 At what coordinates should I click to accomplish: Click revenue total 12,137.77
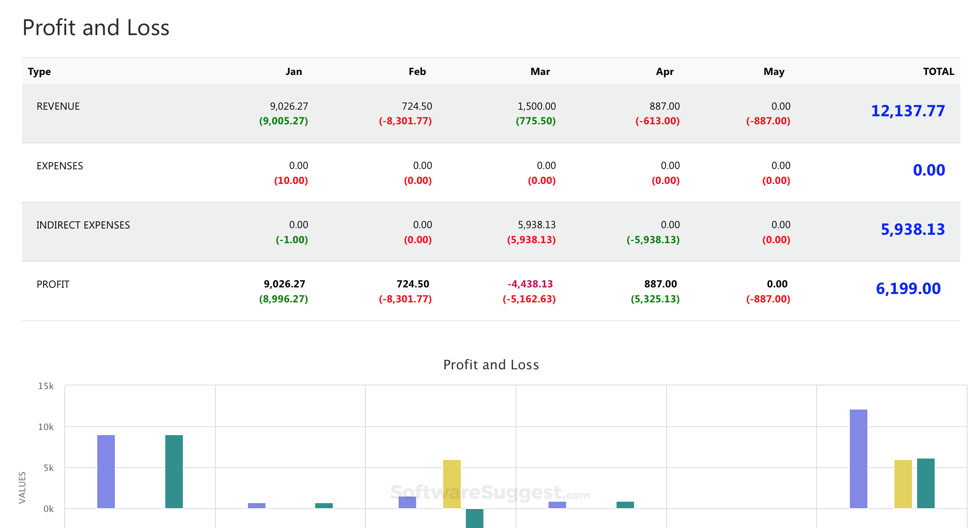point(907,111)
